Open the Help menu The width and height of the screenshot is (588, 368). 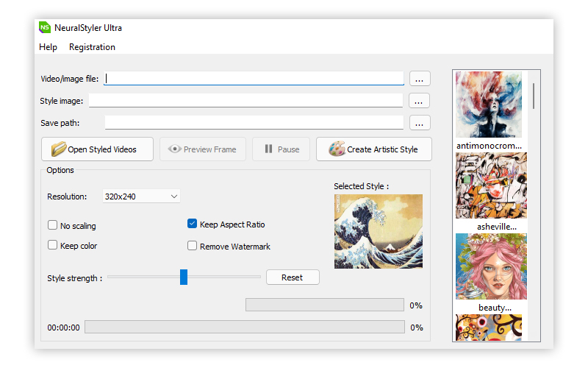click(48, 47)
